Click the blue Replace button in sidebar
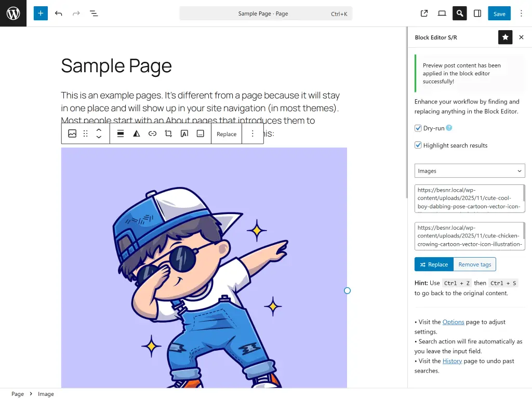 [434, 264]
